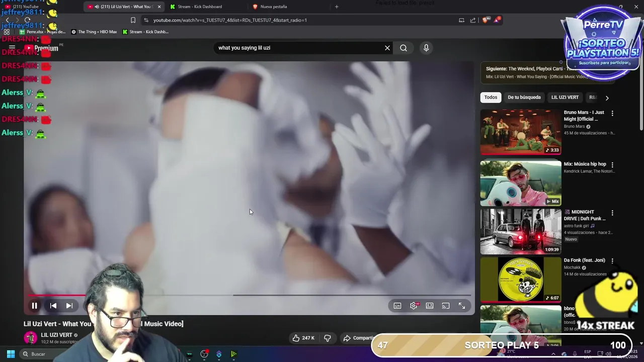The width and height of the screenshot is (644, 362).
Task: Pause the Lil Uzi Vert video
Action: pos(34,306)
